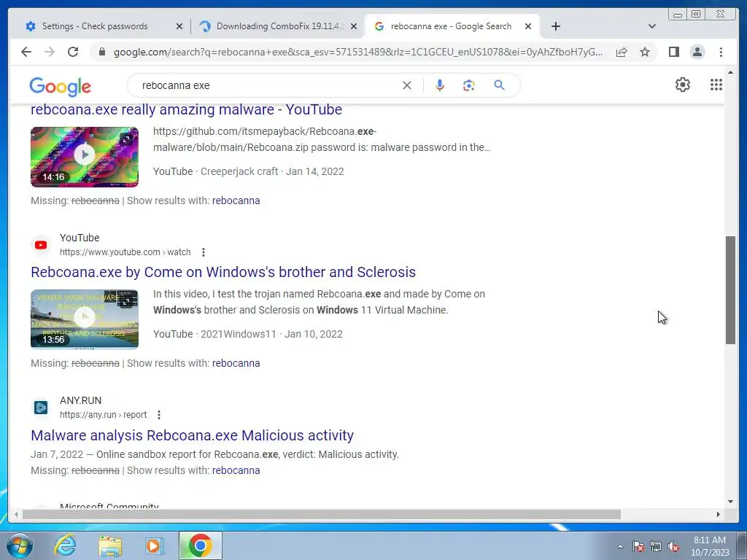The image size is (747, 560).
Task: View site information padlock icon
Action: tap(101, 52)
